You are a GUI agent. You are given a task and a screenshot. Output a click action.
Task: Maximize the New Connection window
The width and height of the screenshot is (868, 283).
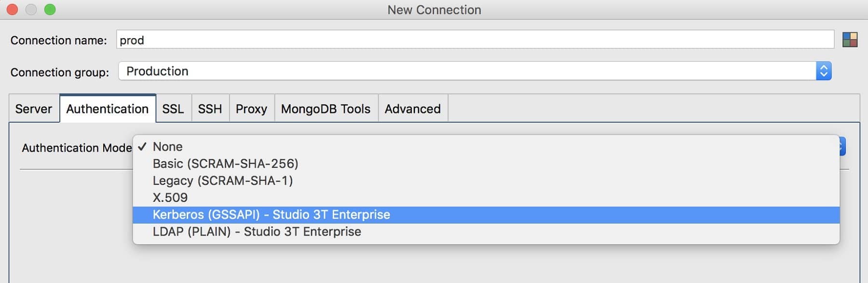point(50,10)
